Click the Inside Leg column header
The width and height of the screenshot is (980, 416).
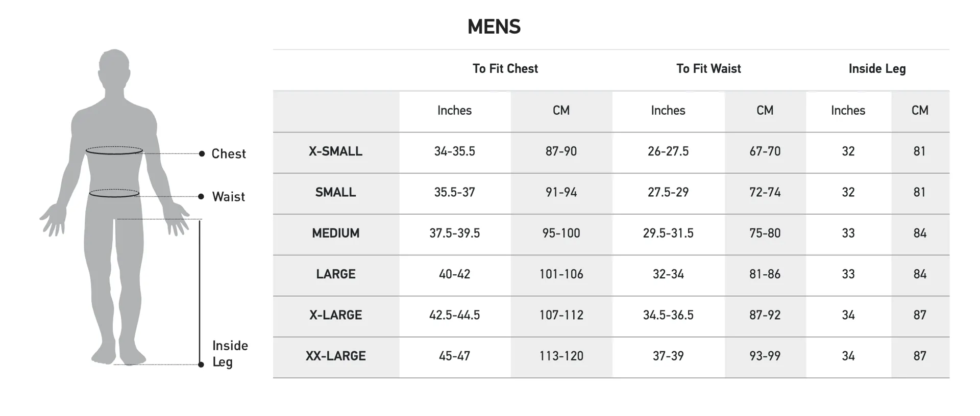[877, 69]
